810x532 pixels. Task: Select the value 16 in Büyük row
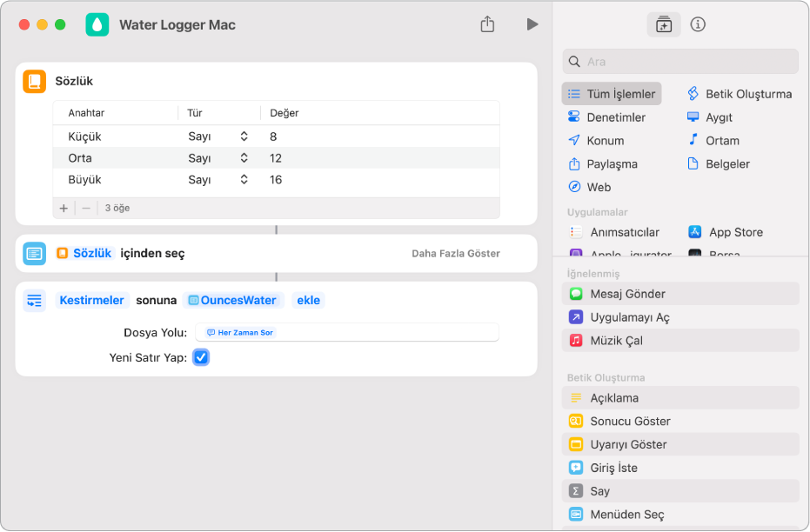275,180
